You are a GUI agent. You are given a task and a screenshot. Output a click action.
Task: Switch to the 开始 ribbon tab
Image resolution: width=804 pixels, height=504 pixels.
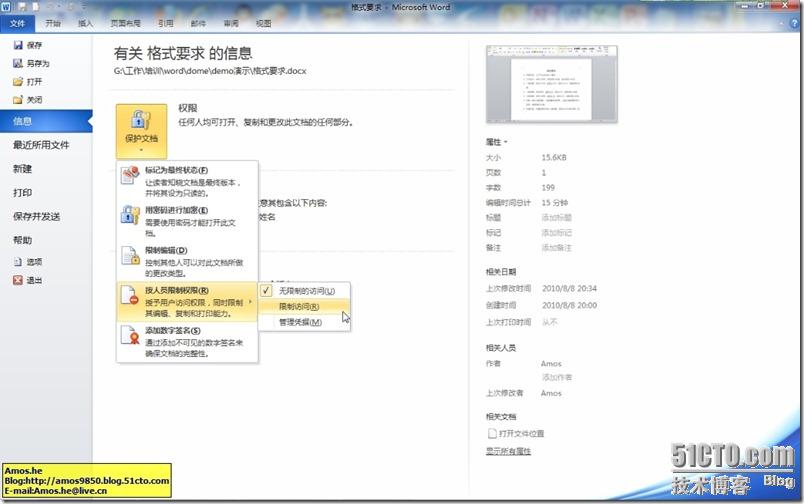(x=53, y=24)
